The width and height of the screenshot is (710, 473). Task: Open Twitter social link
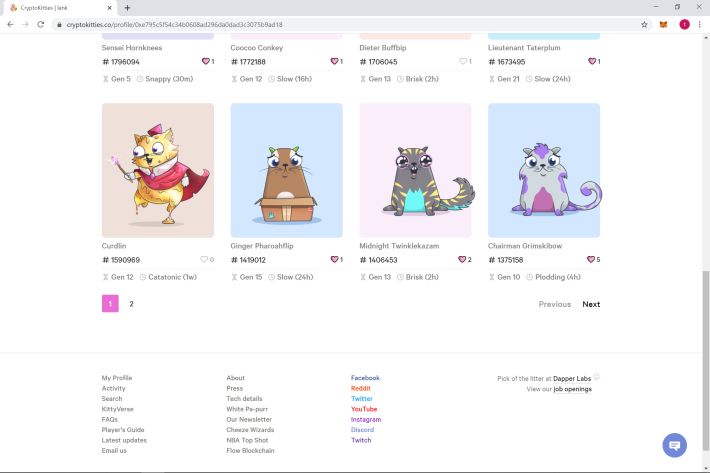coord(362,398)
